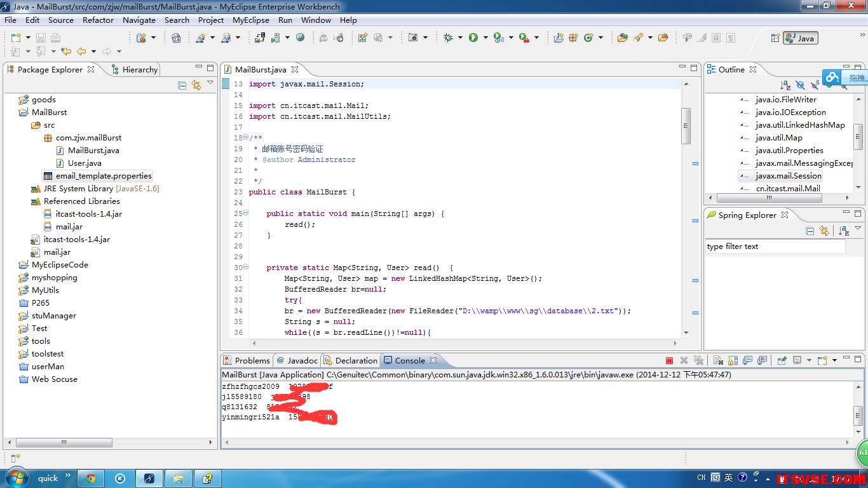Click the green Run button

coord(473,38)
